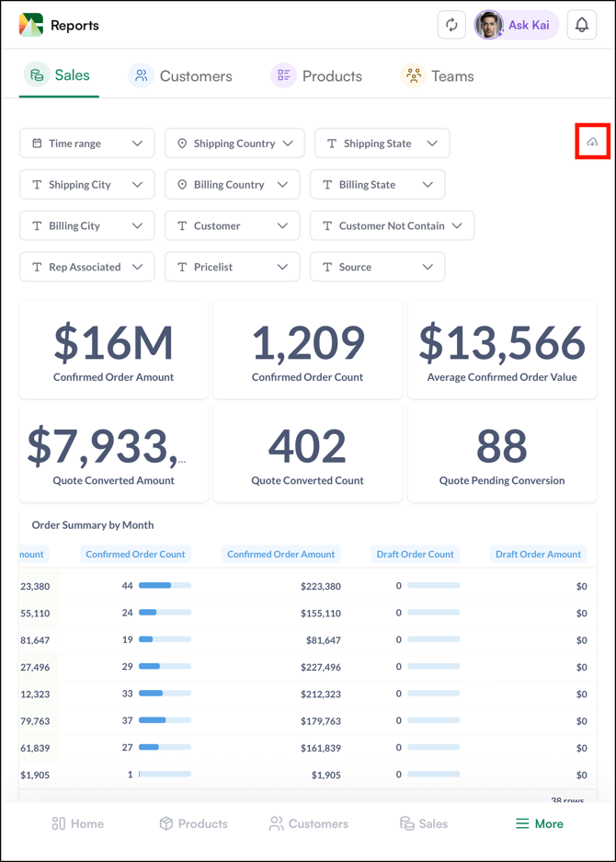This screenshot has height=862, width=616.
Task: Expand the Time range filter
Action: tap(87, 144)
